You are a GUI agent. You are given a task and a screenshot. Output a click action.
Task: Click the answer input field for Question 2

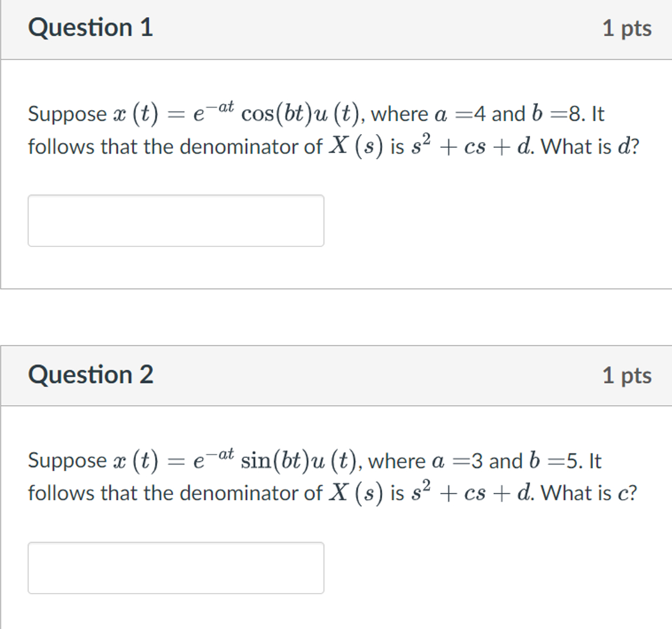click(176, 568)
